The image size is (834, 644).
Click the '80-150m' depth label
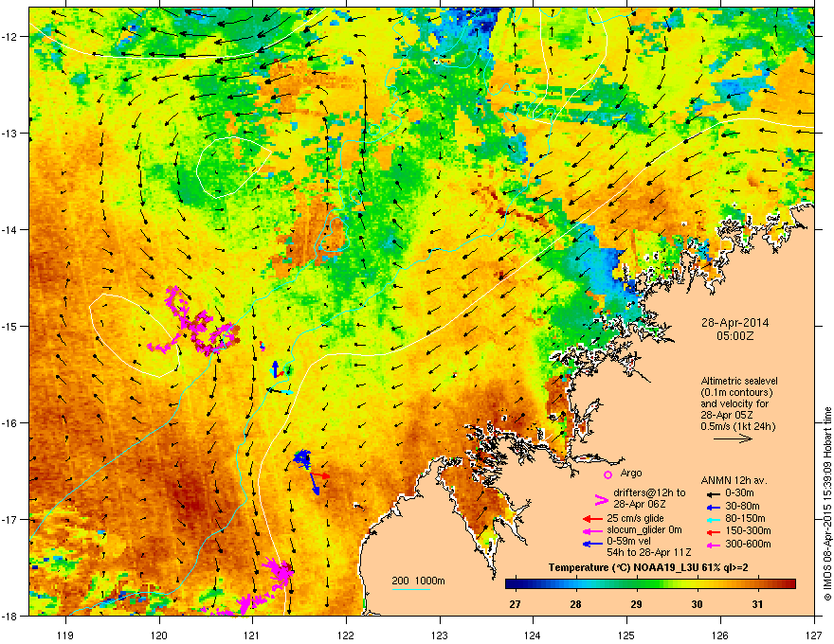pos(745,519)
